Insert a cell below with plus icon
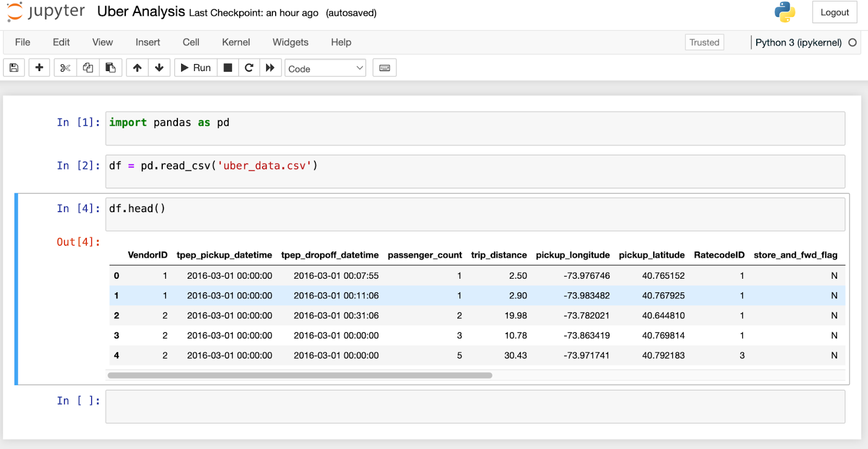The height and width of the screenshot is (449, 868). tap(39, 68)
